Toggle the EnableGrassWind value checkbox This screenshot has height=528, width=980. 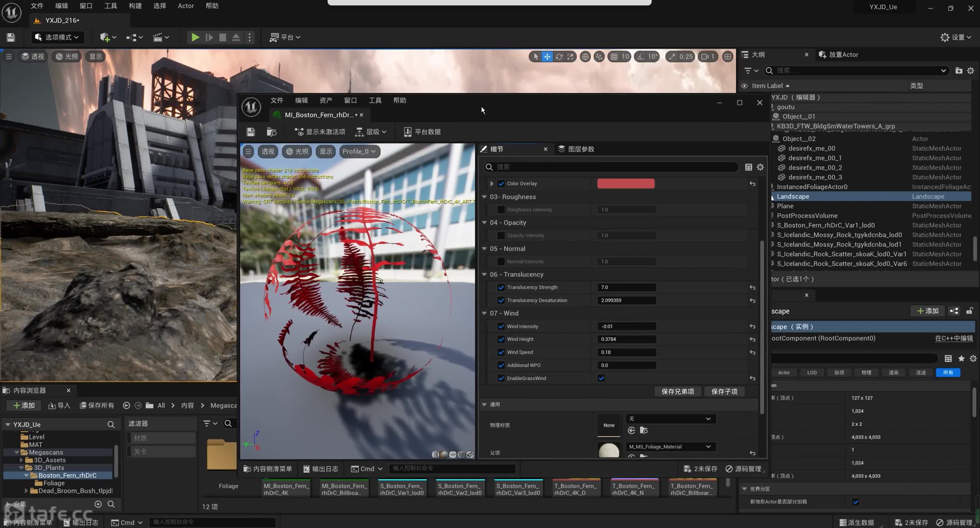[601, 378]
